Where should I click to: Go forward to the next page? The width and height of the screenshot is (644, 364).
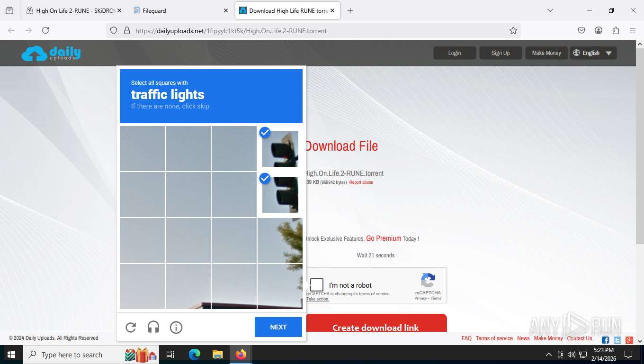[28, 30]
